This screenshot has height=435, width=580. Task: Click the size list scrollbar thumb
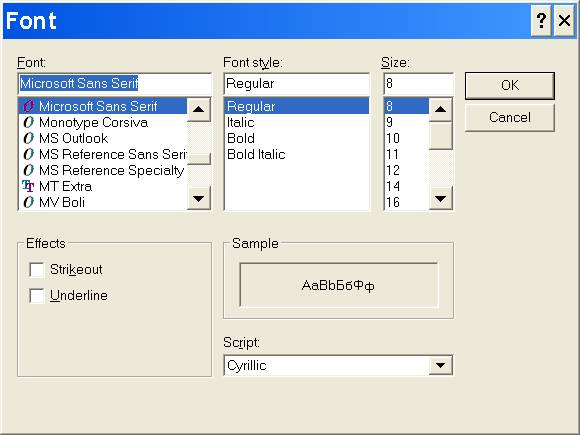[440, 136]
